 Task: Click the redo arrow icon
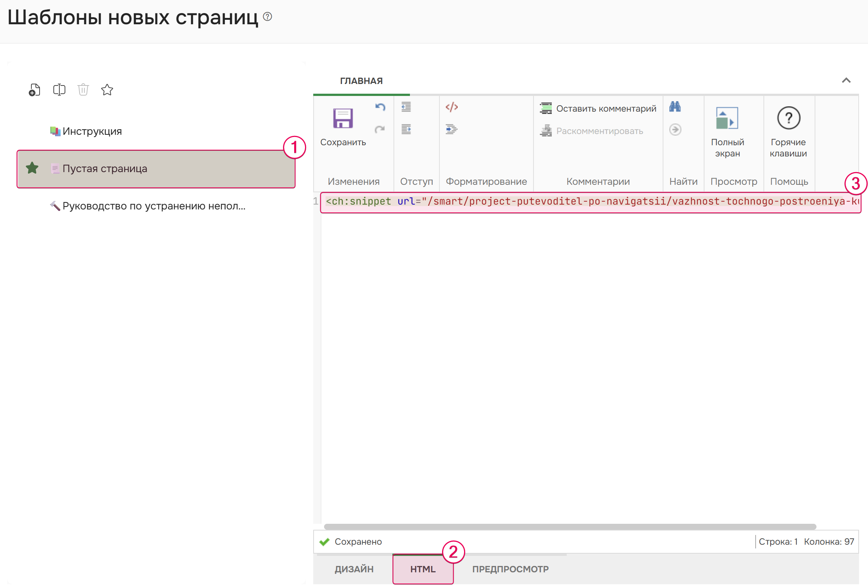pyautogui.click(x=380, y=130)
